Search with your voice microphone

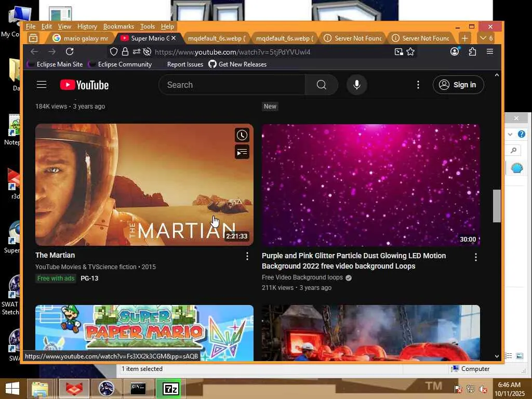pyautogui.click(x=356, y=85)
